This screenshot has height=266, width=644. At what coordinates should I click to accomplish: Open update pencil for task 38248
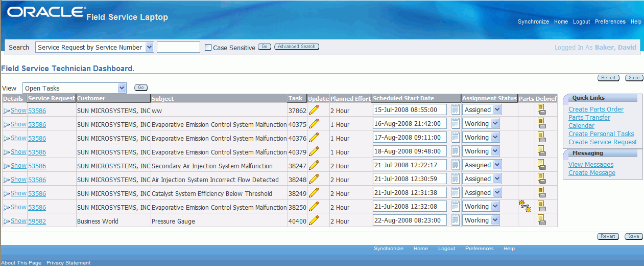point(314,179)
